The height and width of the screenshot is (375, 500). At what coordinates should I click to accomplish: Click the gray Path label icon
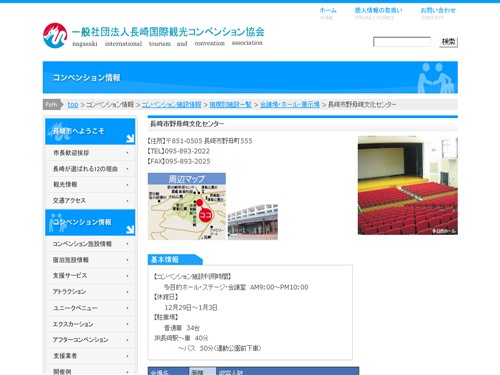52,104
